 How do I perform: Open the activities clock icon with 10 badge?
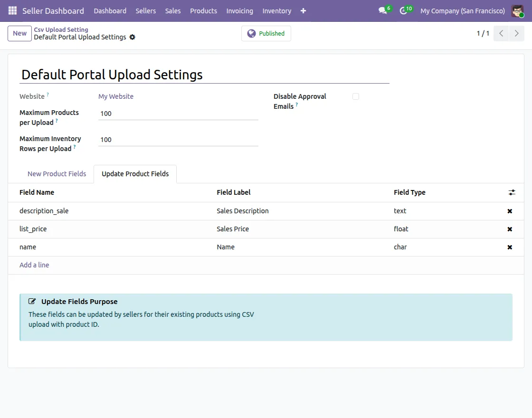tap(403, 11)
